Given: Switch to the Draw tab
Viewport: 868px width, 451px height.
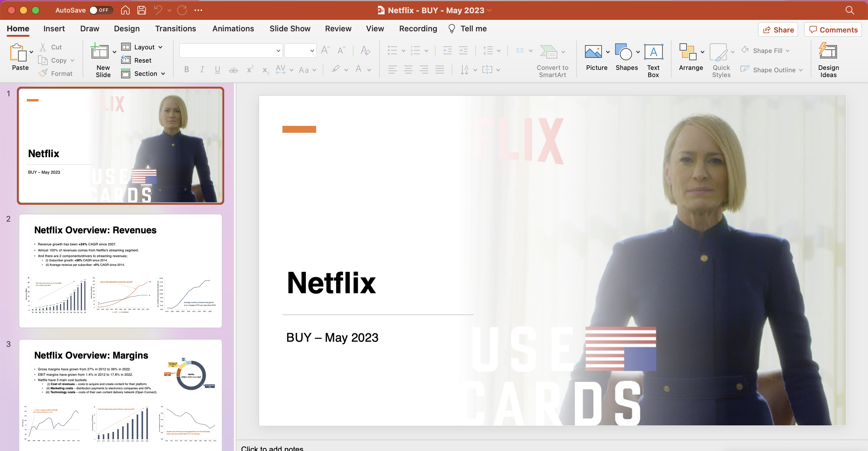Looking at the screenshot, I should click(90, 29).
